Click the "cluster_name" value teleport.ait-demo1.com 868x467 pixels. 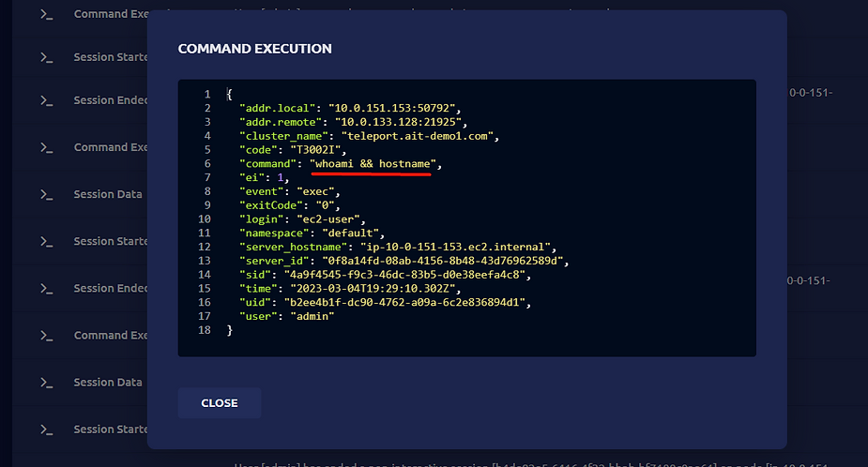point(418,136)
